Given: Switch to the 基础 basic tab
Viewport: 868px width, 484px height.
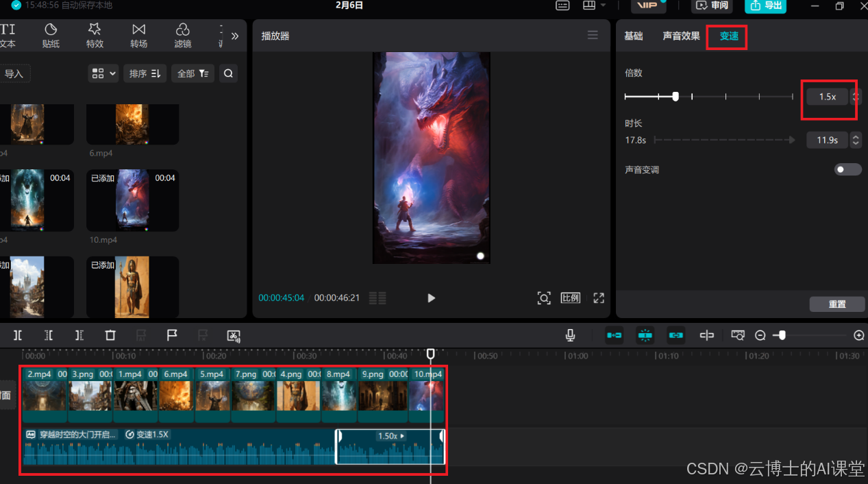Looking at the screenshot, I should 634,36.
